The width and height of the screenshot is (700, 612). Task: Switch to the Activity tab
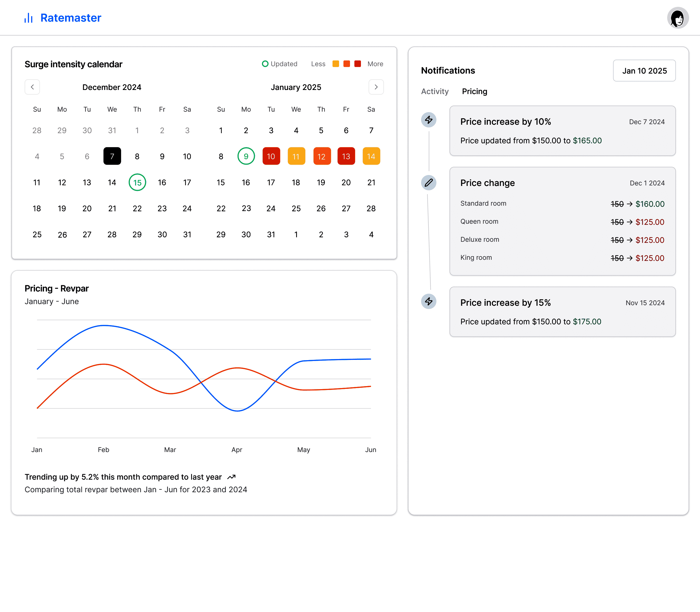pyautogui.click(x=435, y=92)
